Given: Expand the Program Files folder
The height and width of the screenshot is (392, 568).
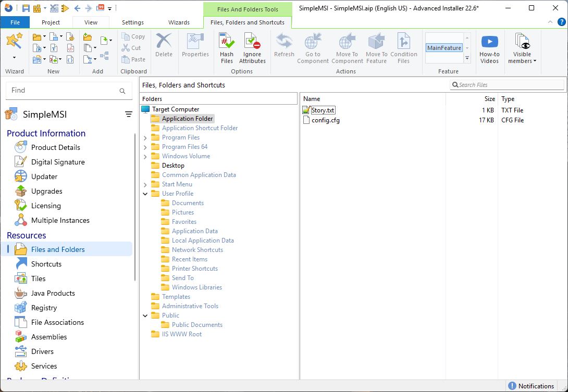Looking at the screenshot, I should 145,137.
